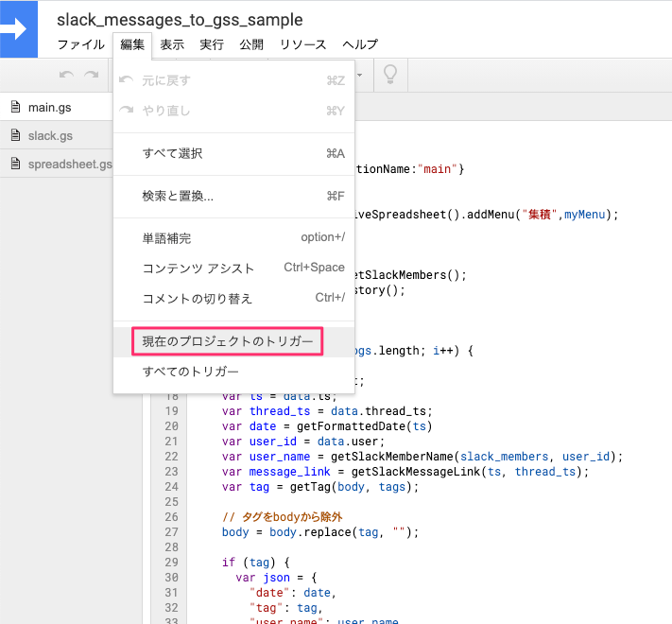Click the toolbar undo arrow icon
The image size is (672, 624).
click(x=66, y=75)
